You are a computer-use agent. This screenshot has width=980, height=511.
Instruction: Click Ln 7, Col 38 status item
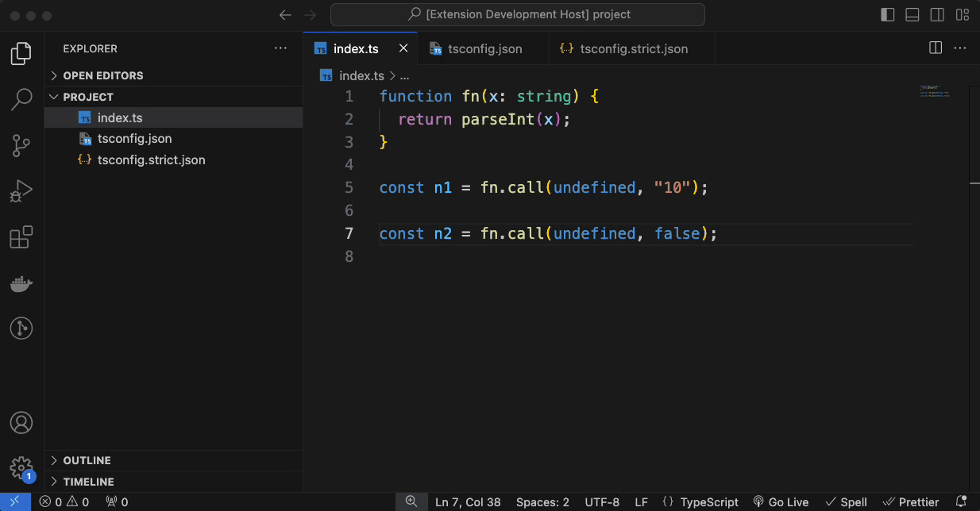click(468, 501)
